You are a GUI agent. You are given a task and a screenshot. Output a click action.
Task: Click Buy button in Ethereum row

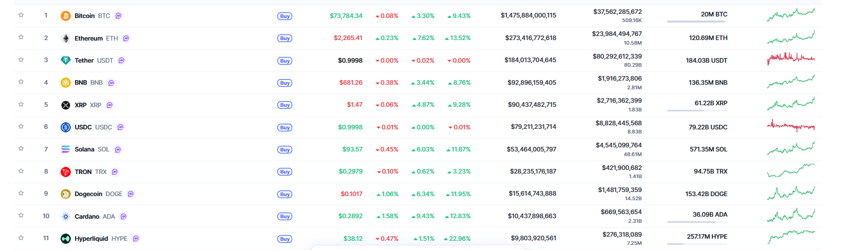click(285, 38)
